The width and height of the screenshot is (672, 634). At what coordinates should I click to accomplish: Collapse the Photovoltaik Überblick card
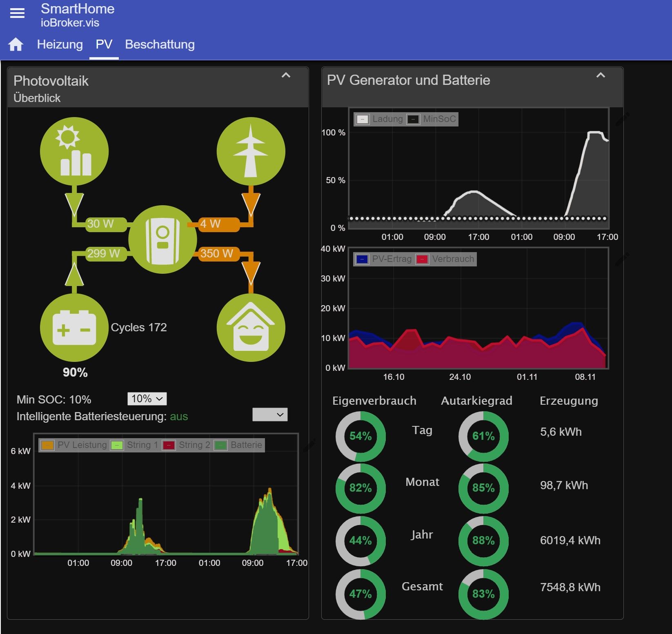[x=286, y=75]
